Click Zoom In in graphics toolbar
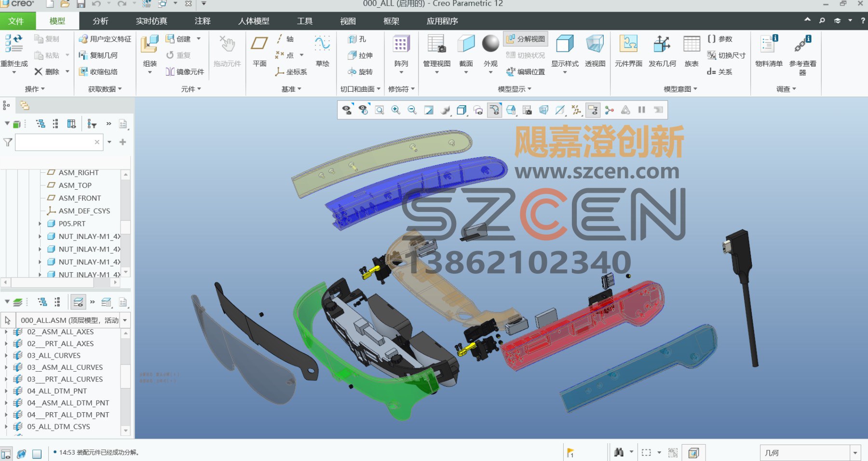 pyautogui.click(x=396, y=110)
